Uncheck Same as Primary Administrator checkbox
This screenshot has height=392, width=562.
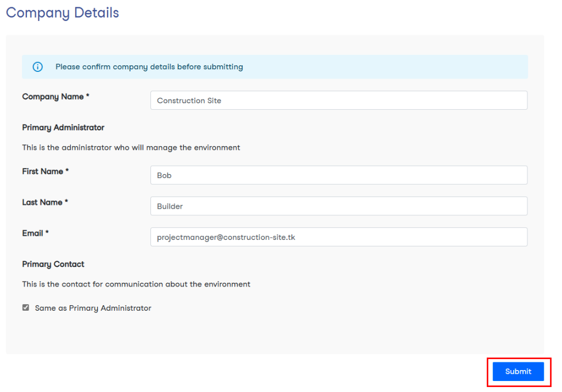26,307
